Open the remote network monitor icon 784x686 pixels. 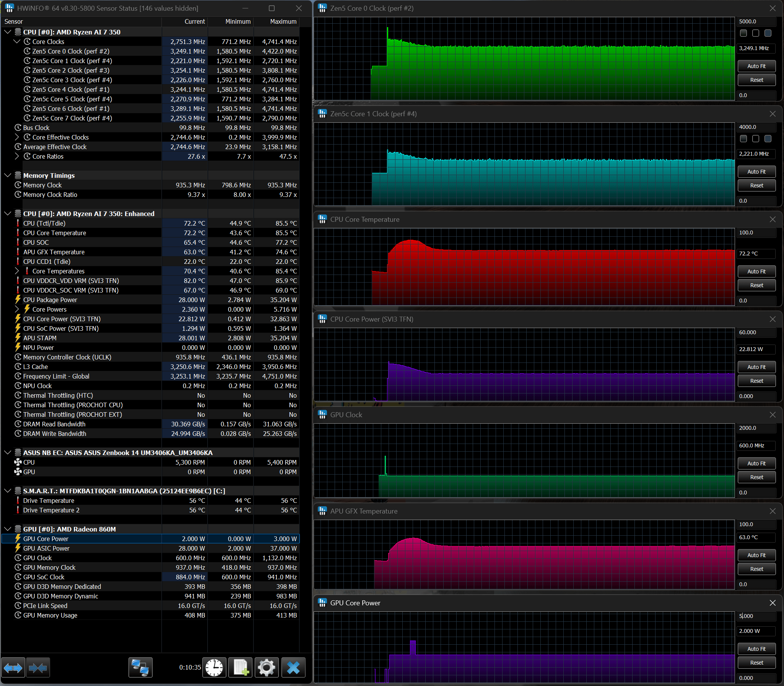click(x=140, y=668)
